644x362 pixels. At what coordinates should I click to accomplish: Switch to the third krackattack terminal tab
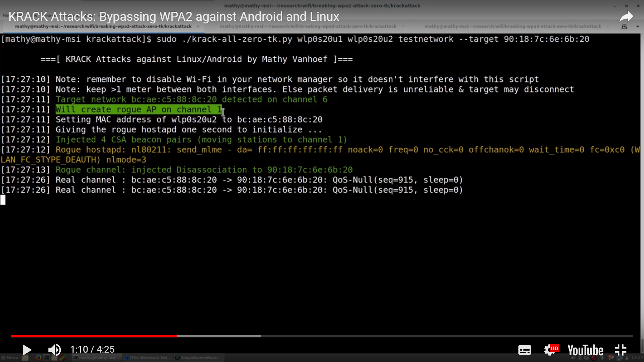click(x=513, y=27)
